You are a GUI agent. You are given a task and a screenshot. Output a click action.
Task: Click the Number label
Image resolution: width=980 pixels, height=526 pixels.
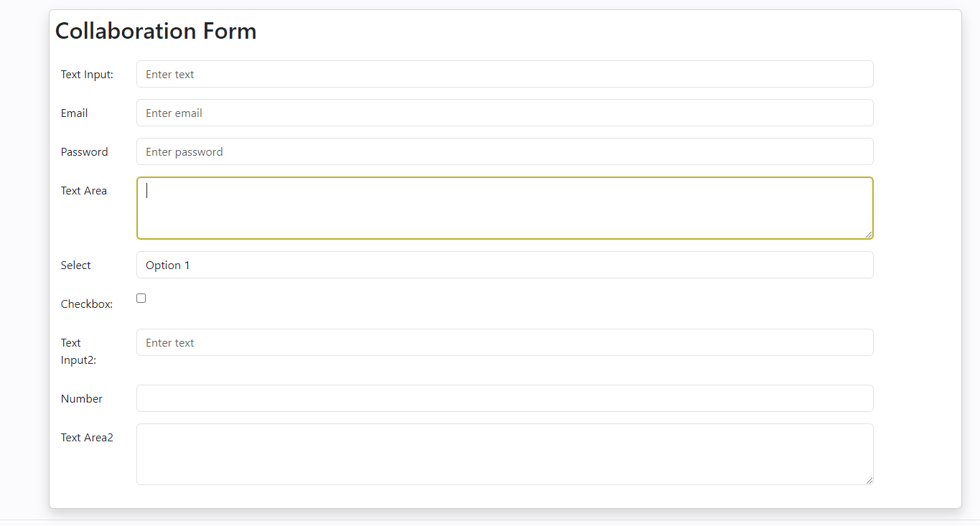(x=82, y=398)
